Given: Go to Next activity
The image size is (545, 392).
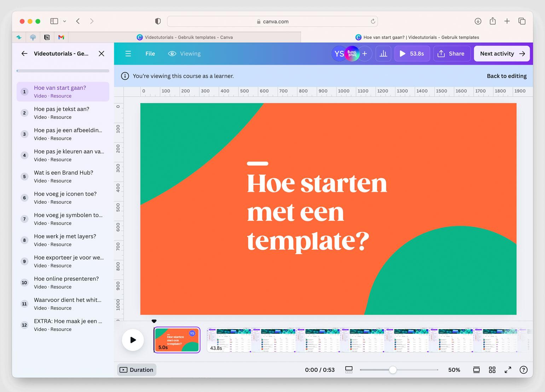Looking at the screenshot, I should [501, 54].
